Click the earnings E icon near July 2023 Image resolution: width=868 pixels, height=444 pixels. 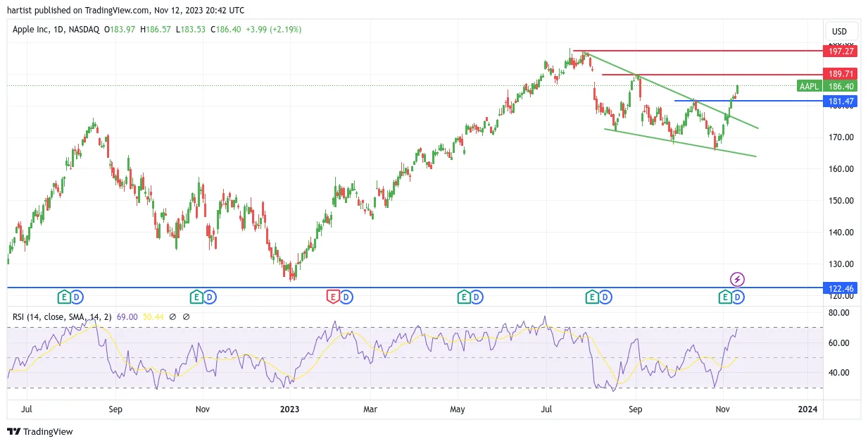(592, 297)
